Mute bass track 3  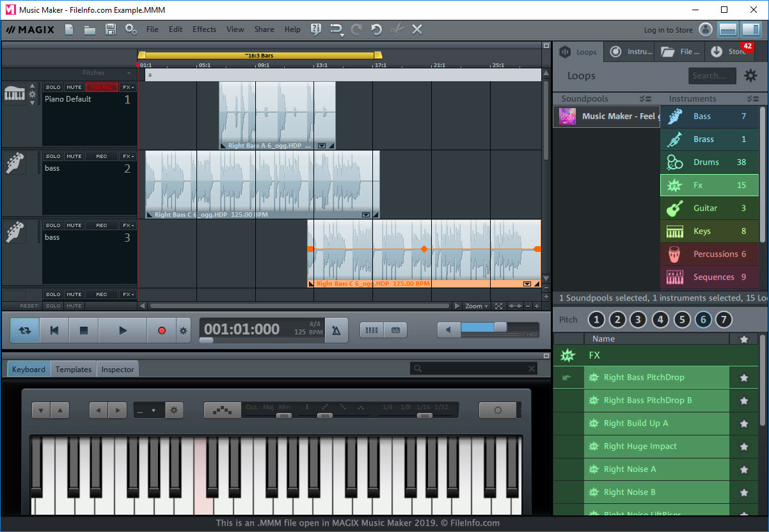74,225
